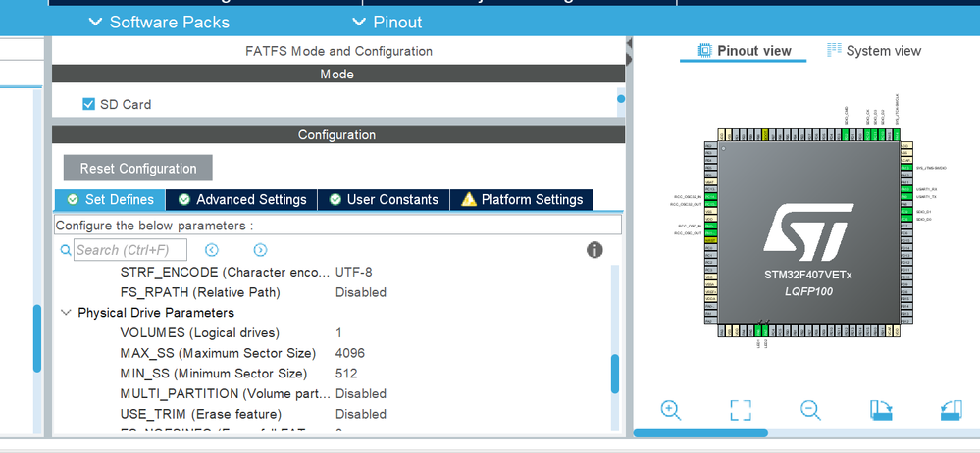Select the MULTI_PARTITION parameter label
Viewport: 980px width, 453px height.
tap(226, 393)
